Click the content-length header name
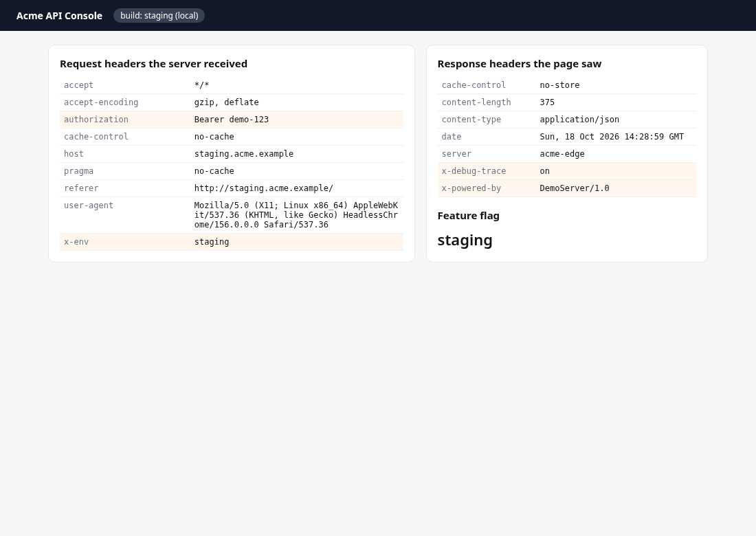The height and width of the screenshot is (536, 756). (x=476, y=102)
